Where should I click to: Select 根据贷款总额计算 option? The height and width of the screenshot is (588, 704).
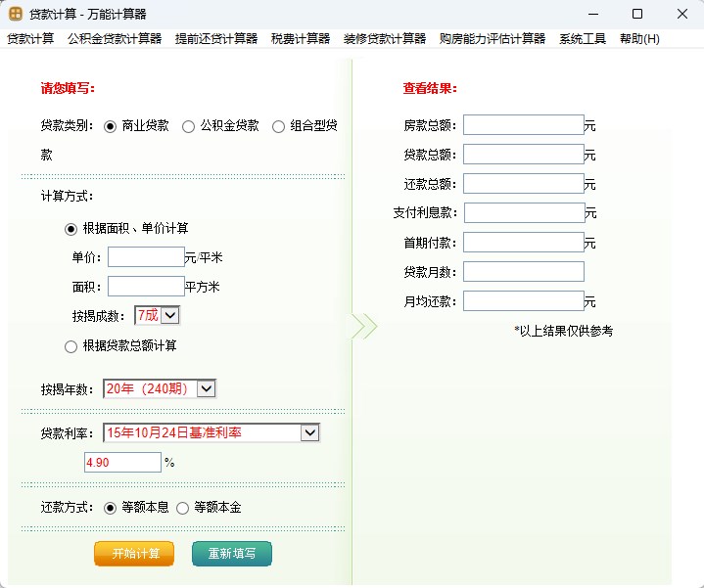70,346
